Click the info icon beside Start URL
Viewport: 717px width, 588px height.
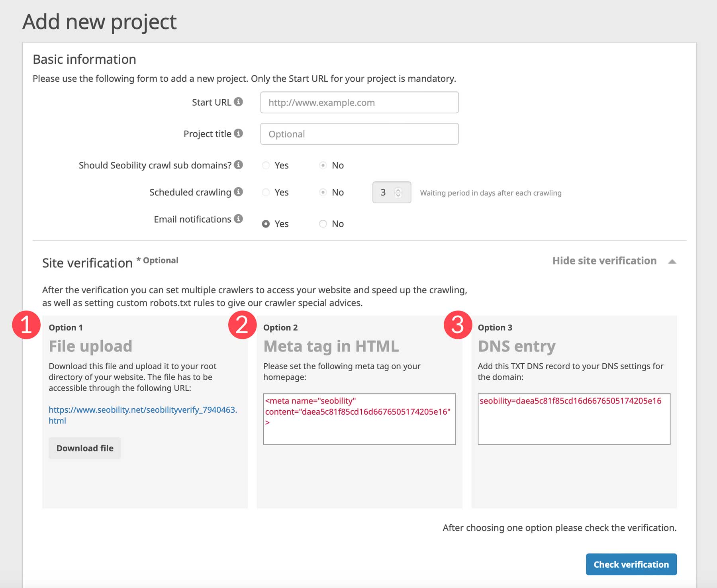tap(238, 102)
